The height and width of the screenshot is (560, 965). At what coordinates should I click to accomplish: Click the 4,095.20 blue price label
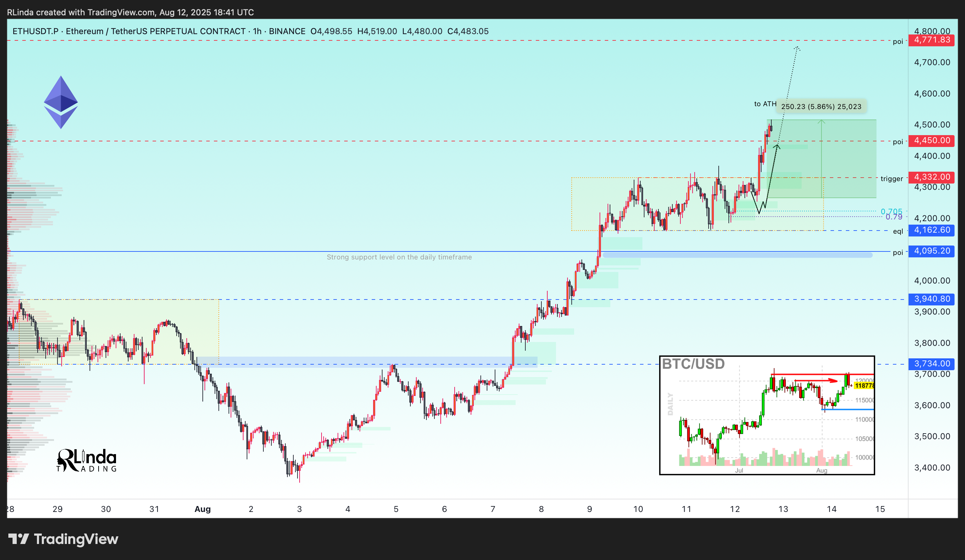(x=931, y=251)
